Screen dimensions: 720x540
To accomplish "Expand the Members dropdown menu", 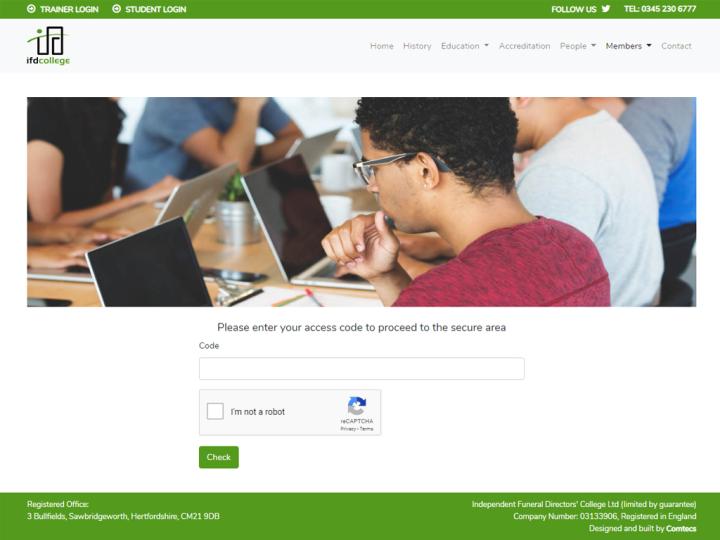I will tap(628, 46).
